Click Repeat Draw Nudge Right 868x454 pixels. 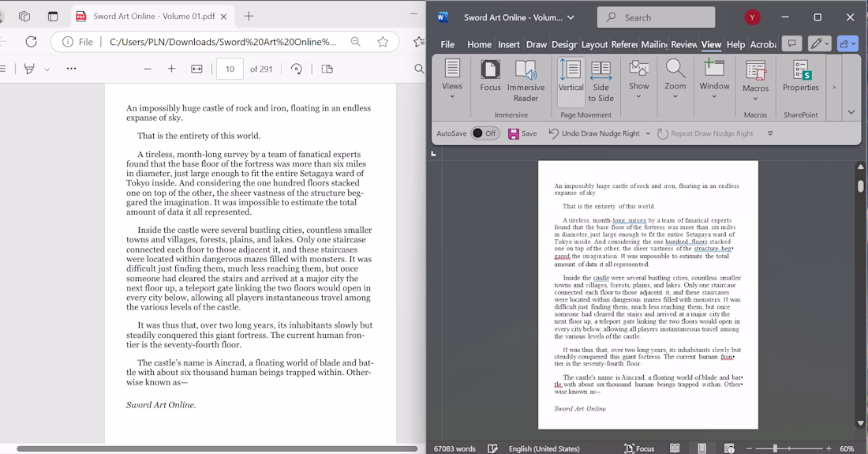(x=705, y=133)
